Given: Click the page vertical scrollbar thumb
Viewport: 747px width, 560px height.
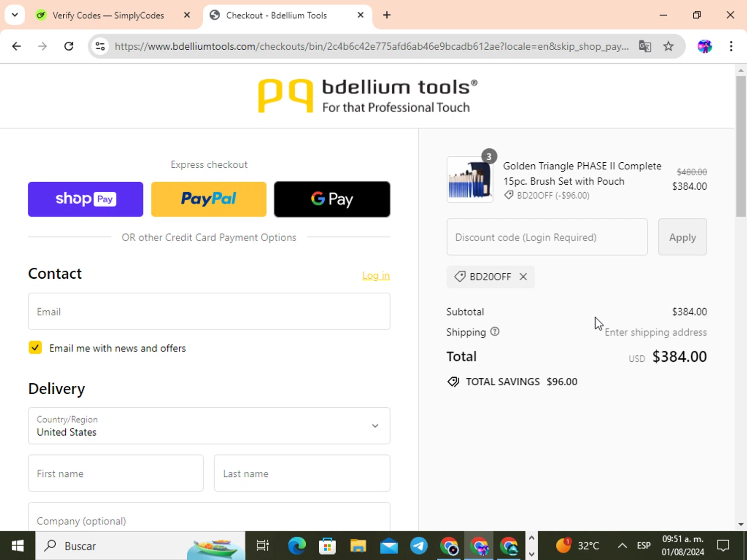Looking at the screenshot, I should pyautogui.click(x=741, y=146).
